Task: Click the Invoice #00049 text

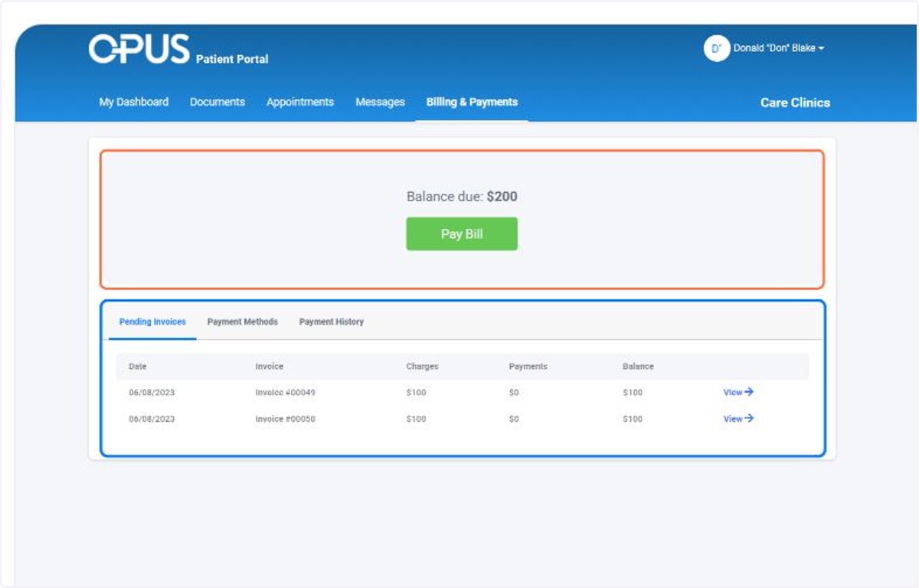Action: click(x=285, y=393)
